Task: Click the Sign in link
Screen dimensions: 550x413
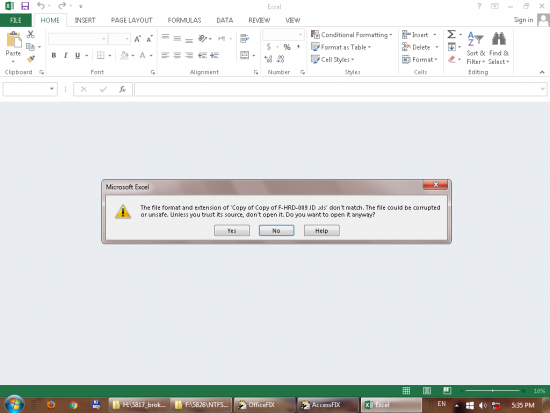Action: pos(523,20)
